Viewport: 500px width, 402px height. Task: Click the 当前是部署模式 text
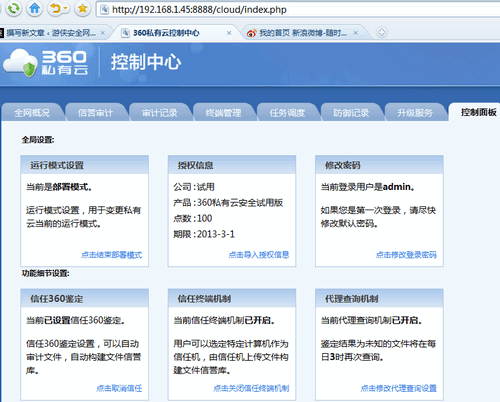tap(59, 187)
